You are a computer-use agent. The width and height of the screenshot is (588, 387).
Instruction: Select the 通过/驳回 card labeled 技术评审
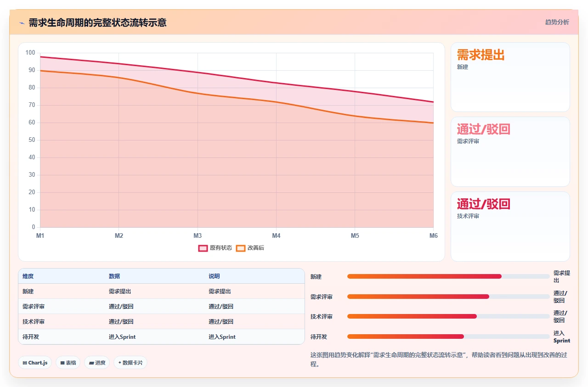point(510,226)
